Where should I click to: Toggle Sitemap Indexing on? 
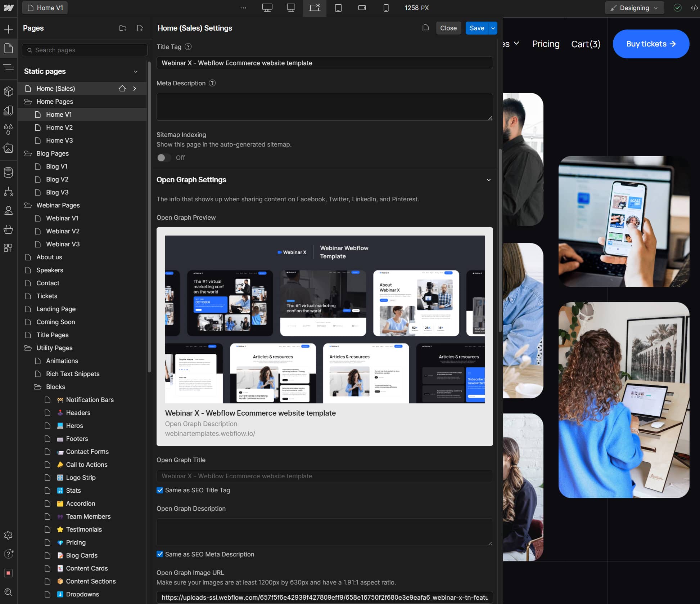(164, 157)
